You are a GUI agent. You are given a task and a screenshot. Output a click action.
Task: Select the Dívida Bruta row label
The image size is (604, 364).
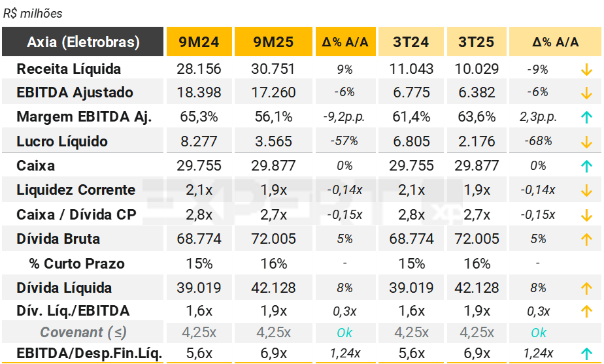pyautogui.click(x=59, y=239)
